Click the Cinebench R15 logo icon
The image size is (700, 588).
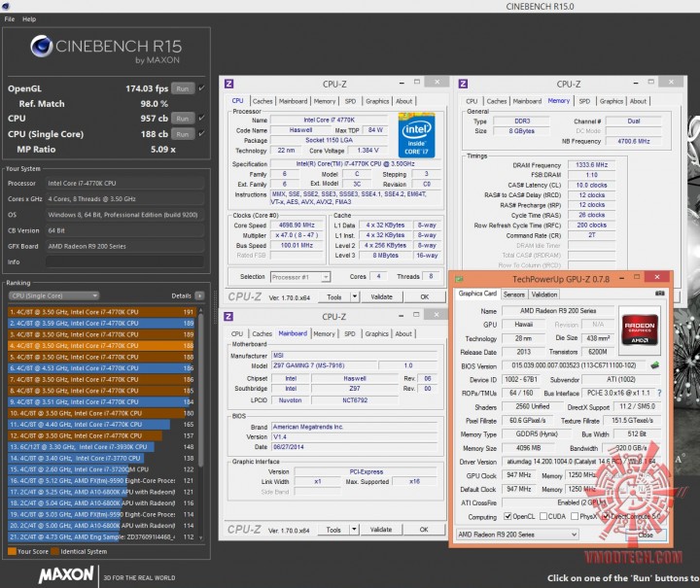[42, 46]
